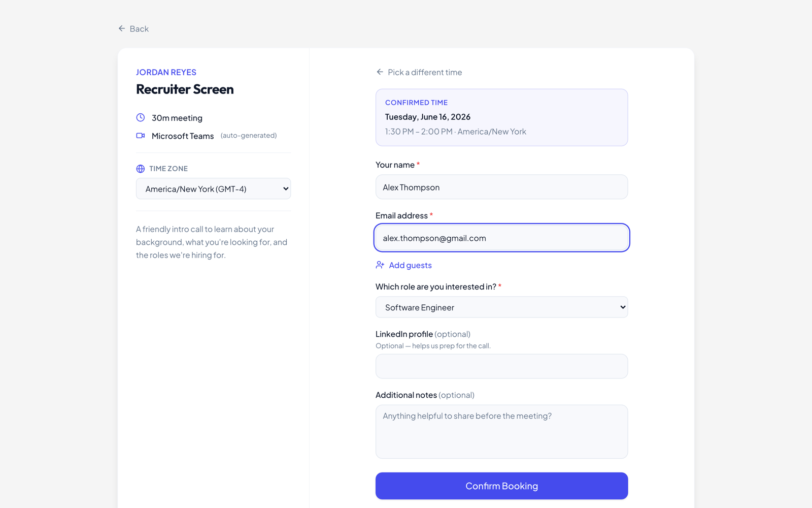This screenshot has height=508, width=812.
Task: Expand the Software Engineer role dropdown
Action: (x=501, y=307)
